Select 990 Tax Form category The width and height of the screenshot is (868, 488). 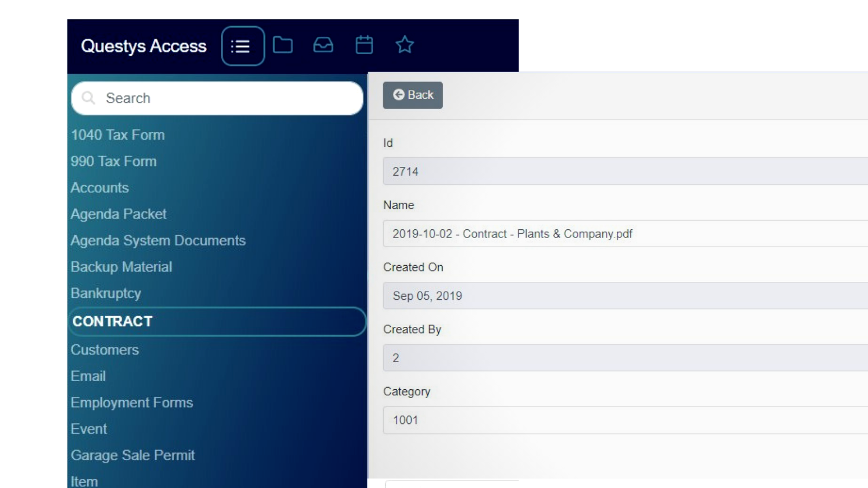coord(113,162)
